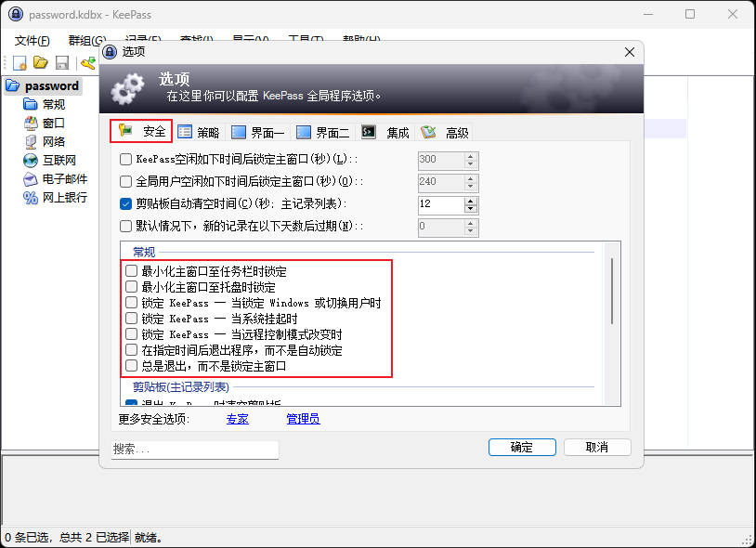Click the Save database floppy icon
Image resolution: width=756 pixels, height=548 pixels.
61,63
